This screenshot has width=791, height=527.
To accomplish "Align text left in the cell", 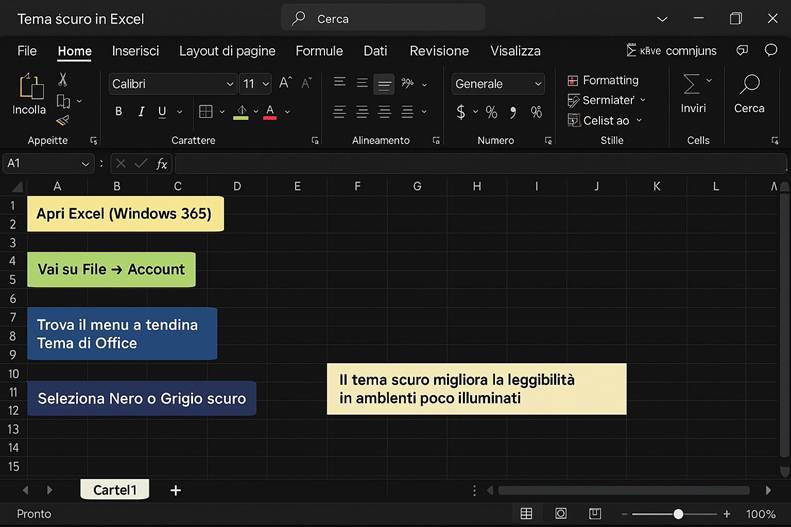I will point(340,111).
